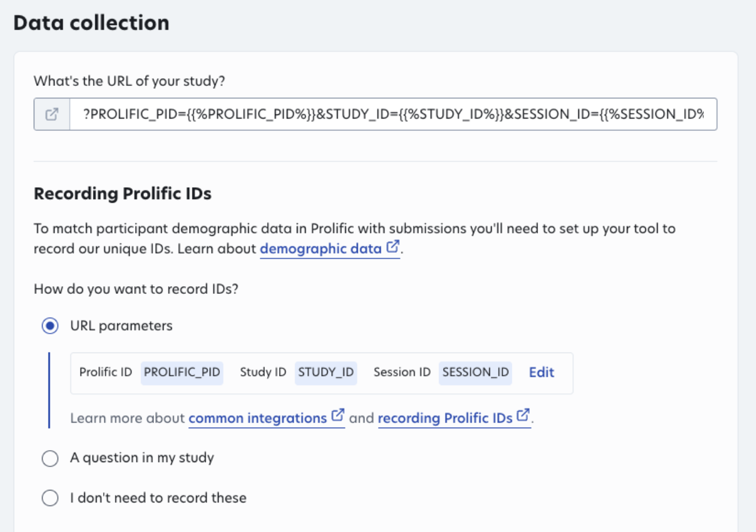The height and width of the screenshot is (532, 756).
Task: Click the Recording Prolific IDs heading
Action: [x=123, y=194]
